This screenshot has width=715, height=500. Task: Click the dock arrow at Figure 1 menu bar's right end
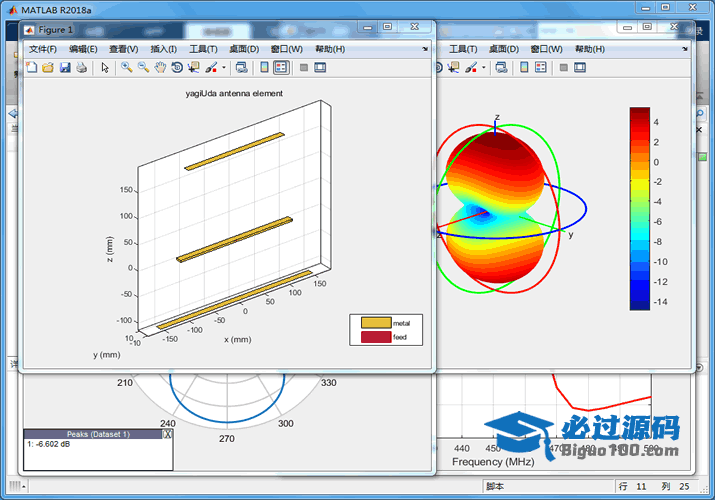[x=425, y=48]
